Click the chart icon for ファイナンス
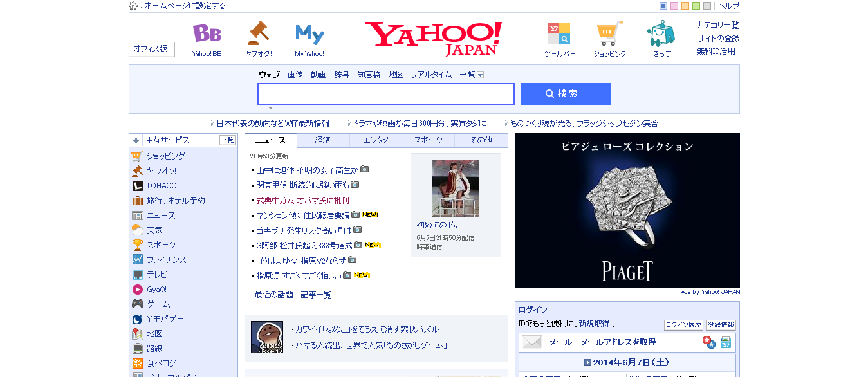This screenshot has width=868, height=377. click(137, 259)
